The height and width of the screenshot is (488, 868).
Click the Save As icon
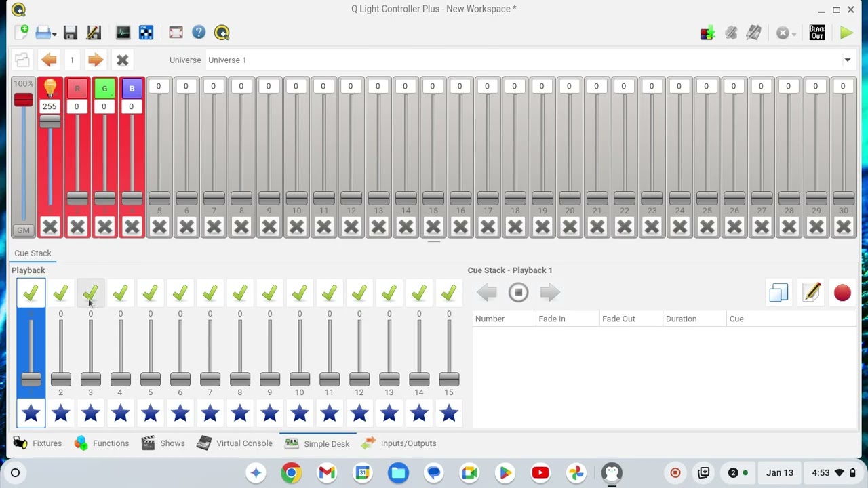[x=94, y=33]
